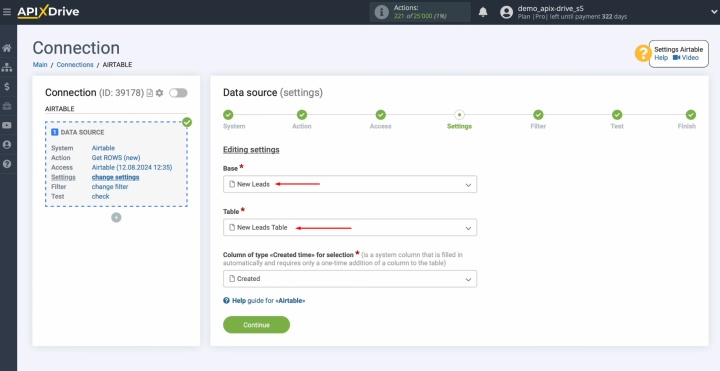Expand the Table dropdown showing New Leads Table

pyautogui.click(x=350, y=227)
